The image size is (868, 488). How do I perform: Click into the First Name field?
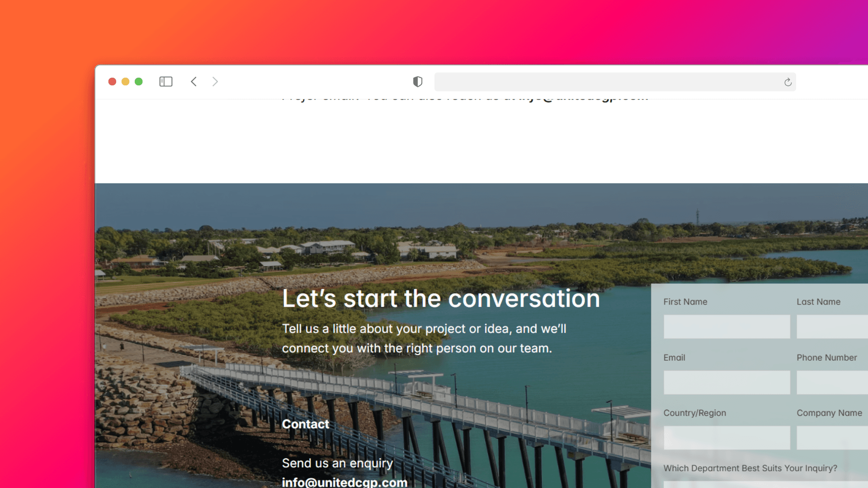tap(726, 327)
